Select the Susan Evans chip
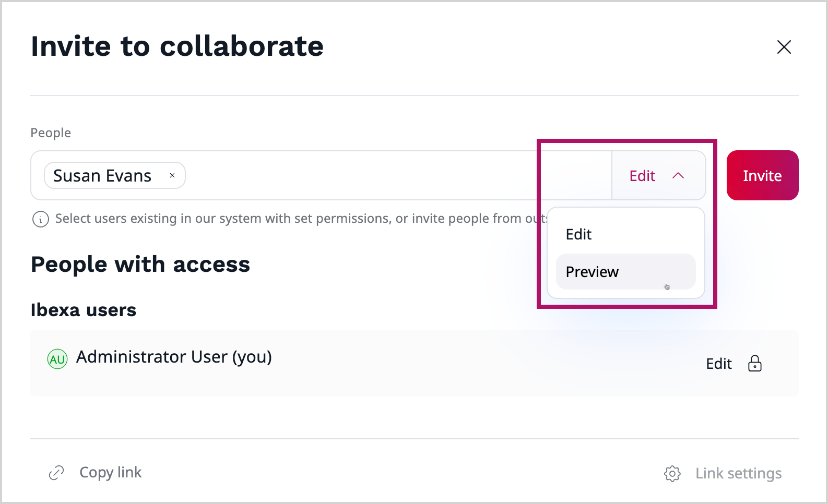Image resolution: width=828 pixels, height=504 pixels. click(102, 175)
